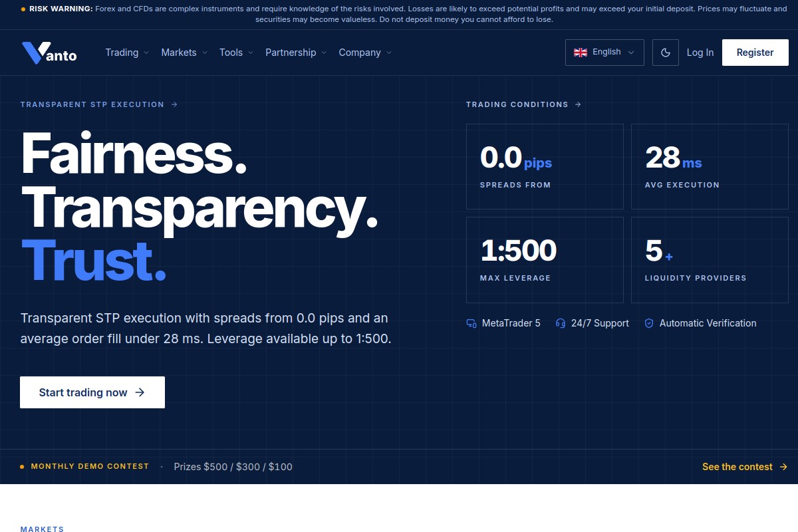The width and height of the screenshot is (798, 532).
Task: Click arrow beside Transparent STP Execution
Action: [174, 104]
